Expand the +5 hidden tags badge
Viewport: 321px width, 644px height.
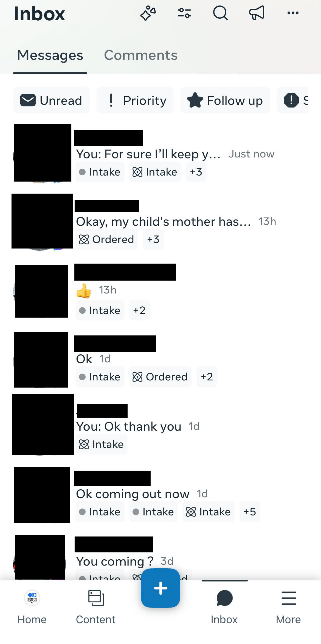(x=249, y=512)
